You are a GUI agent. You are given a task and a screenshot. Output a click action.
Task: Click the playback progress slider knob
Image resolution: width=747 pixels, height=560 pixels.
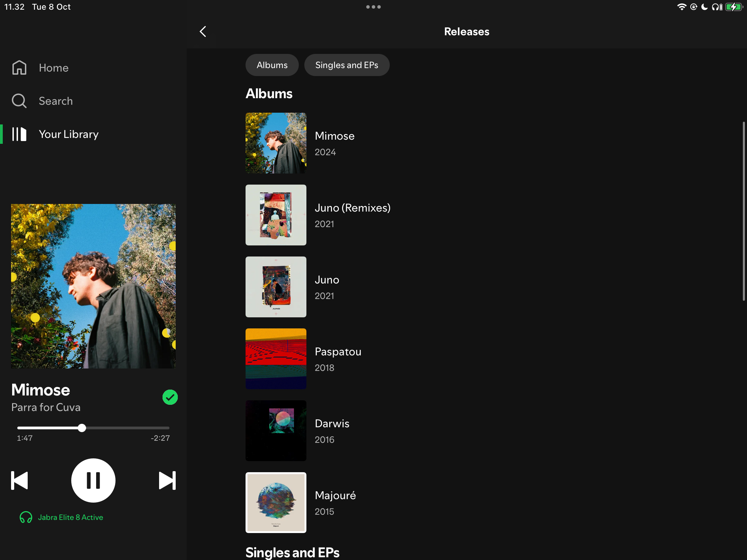(82, 428)
